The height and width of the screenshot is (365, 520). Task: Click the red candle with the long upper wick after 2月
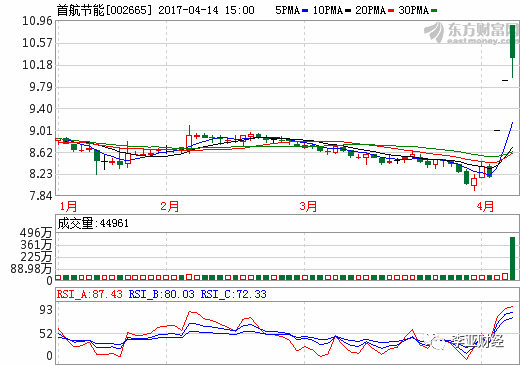click(189, 139)
